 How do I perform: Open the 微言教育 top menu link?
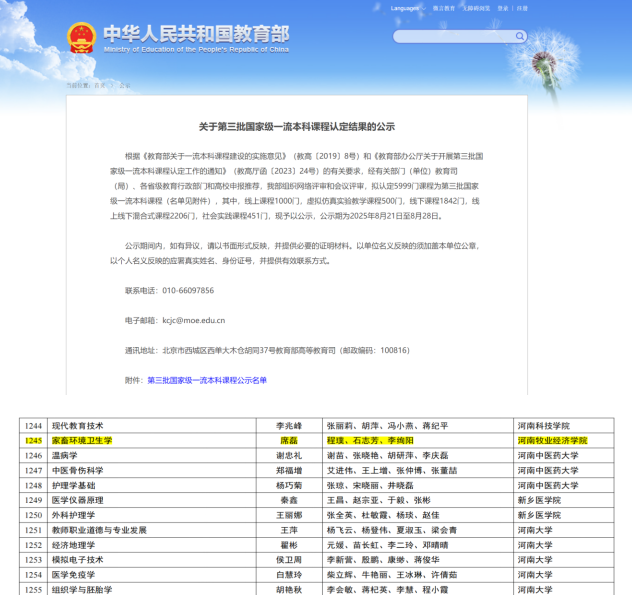coord(442,7)
